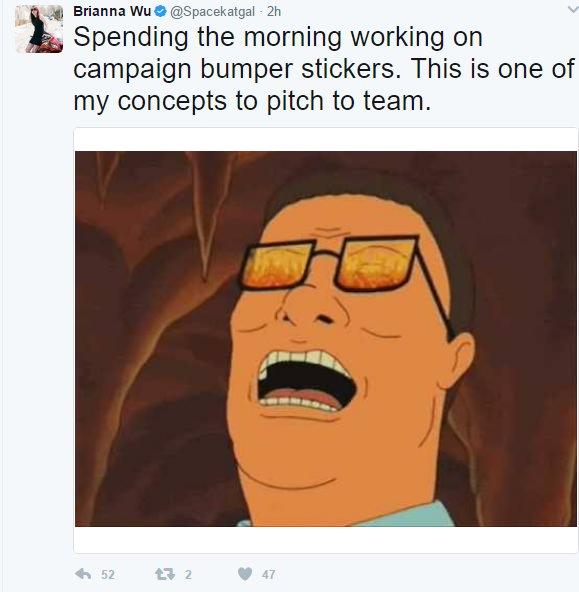
Task: Click the cartoon character's open mouth
Action: [304, 381]
